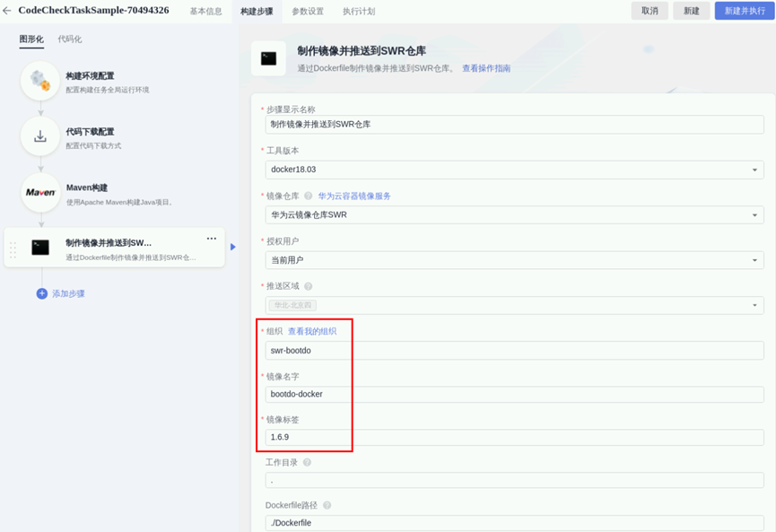Click the 配置代码下载方式 description
Image resolution: width=776 pixels, height=532 pixels.
click(93, 145)
